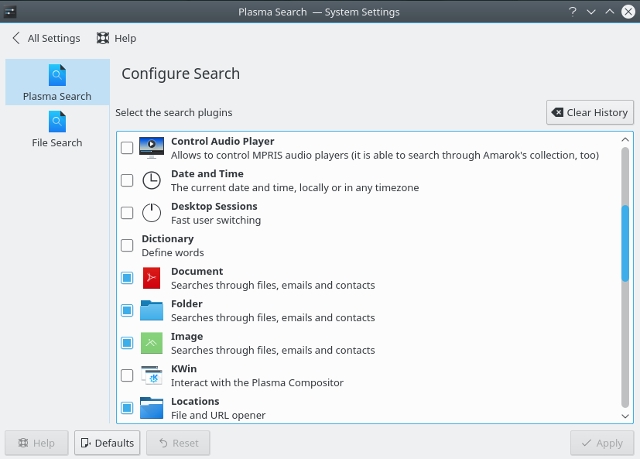This screenshot has width=640, height=459.
Task: Go back to All Settings
Action: [x=46, y=38]
